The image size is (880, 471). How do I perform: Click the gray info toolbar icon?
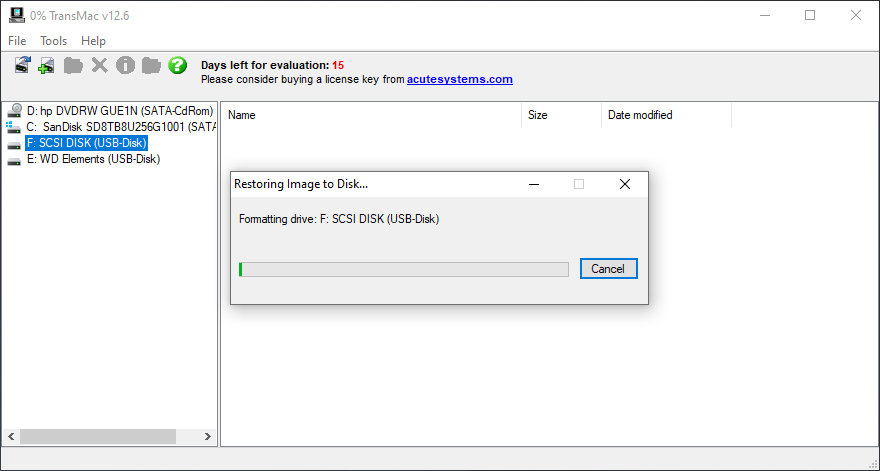(125, 65)
